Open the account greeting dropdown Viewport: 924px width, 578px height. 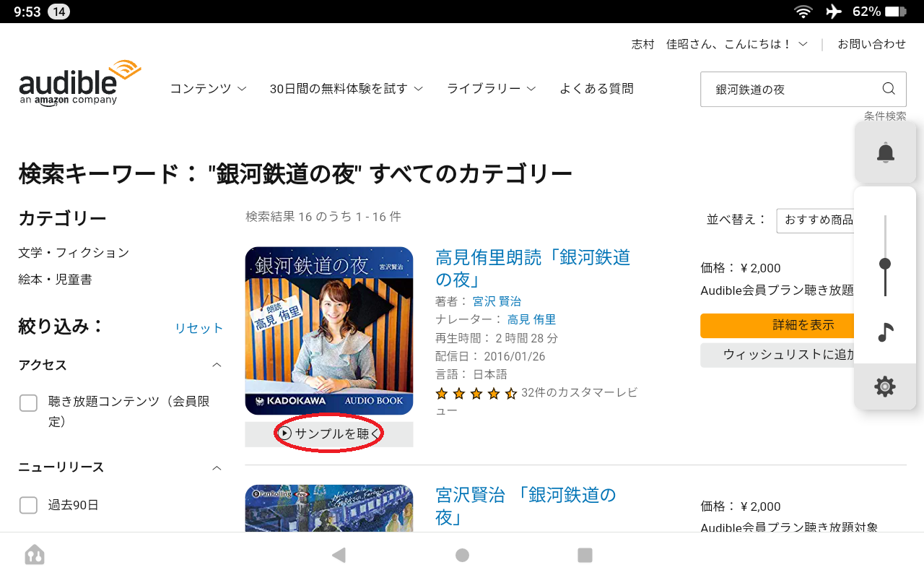point(720,44)
